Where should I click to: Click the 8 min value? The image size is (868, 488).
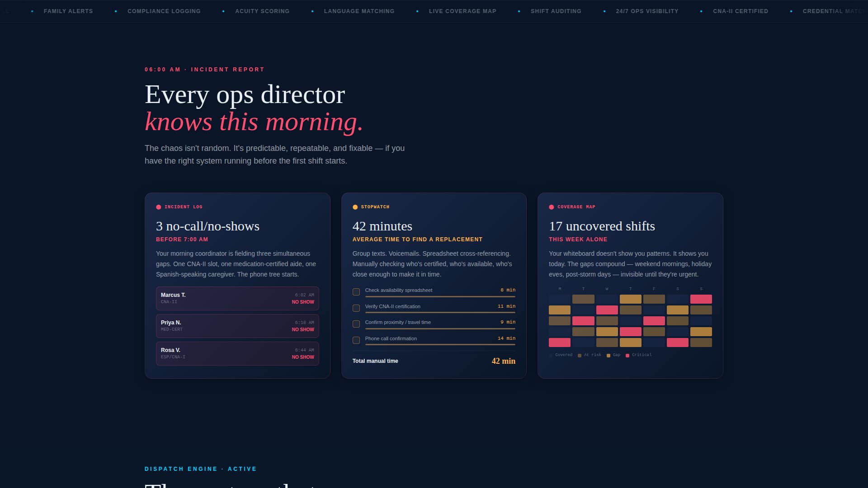(x=508, y=290)
